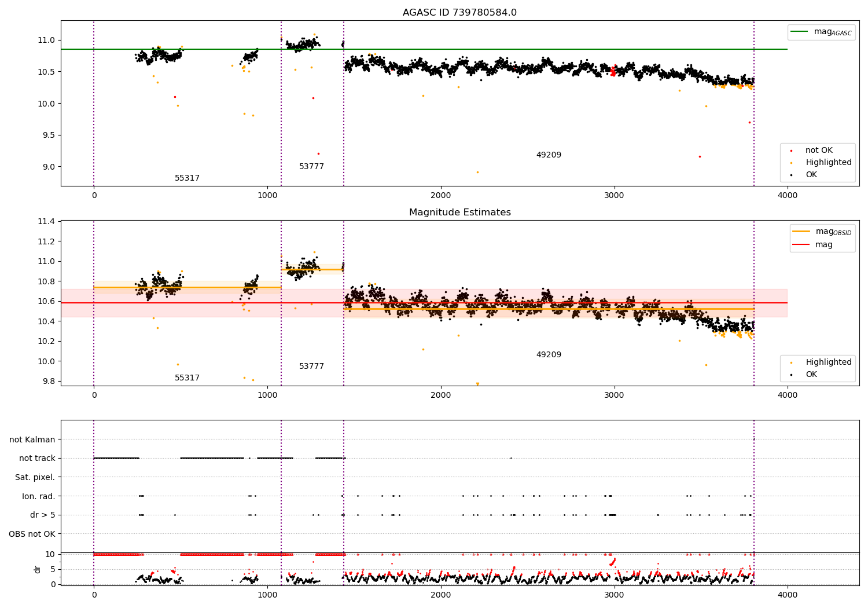Click the 'Sat. pixel.' row label
Screen dimensions: 868x608
coord(35,478)
